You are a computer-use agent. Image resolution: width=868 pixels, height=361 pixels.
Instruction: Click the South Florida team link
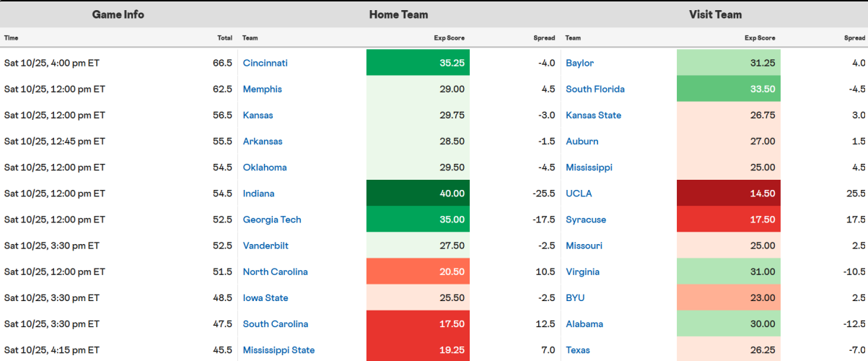(x=595, y=89)
